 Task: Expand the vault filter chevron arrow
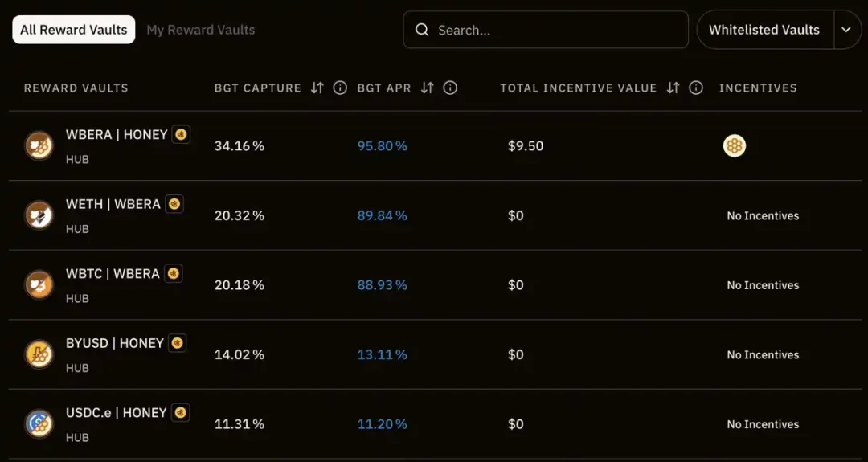pos(846,30)
